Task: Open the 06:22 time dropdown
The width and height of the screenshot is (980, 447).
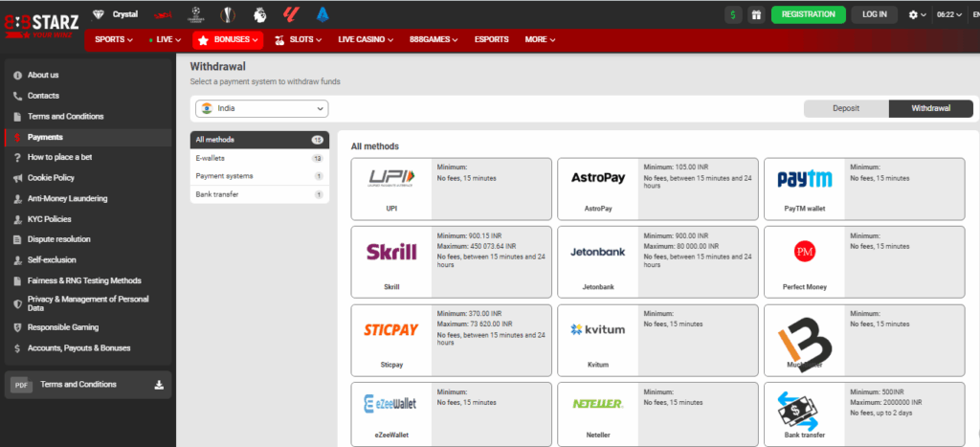Action: tap(948, 15)
